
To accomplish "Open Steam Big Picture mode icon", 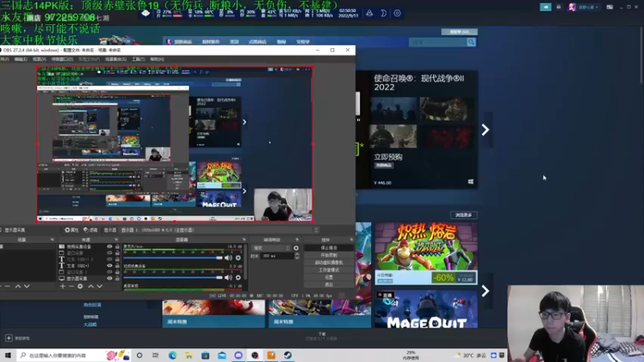I will coord(610,7).
